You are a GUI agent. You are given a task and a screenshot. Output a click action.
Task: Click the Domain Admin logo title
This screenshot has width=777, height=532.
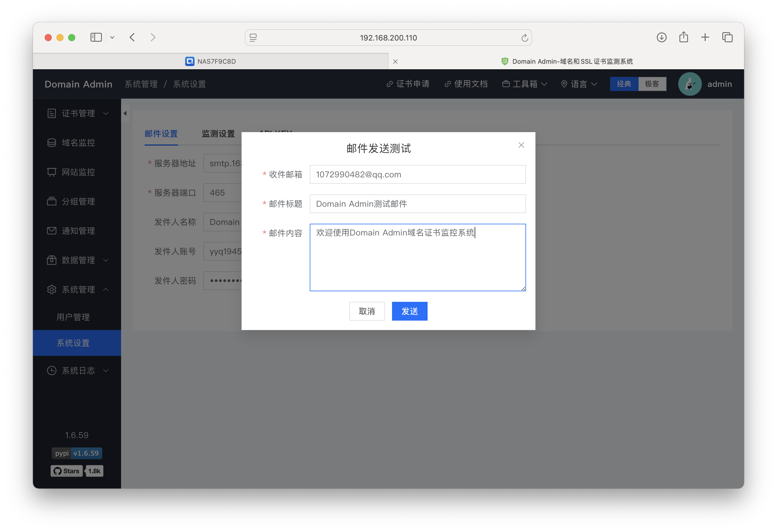tap(78, 84)
